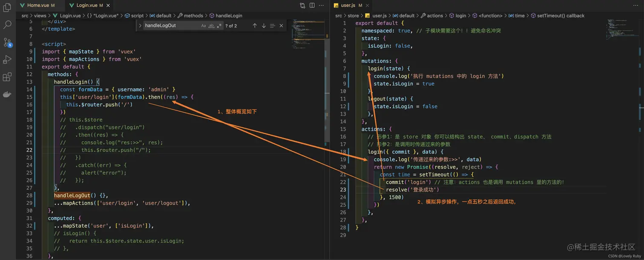This screenshot has height=260, width=644.
Task: Click the resolve('登录成功') line
Action: click(412, 190)
